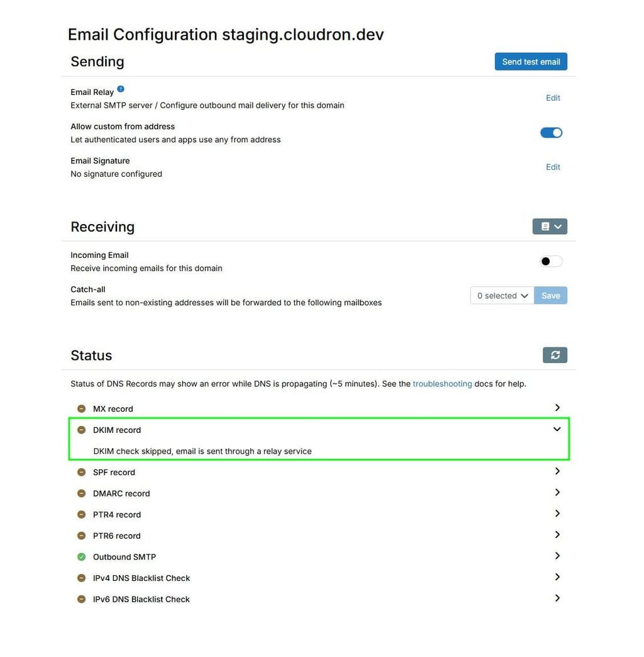
Task: Click the MX record warning status icon
Action: 81,409
